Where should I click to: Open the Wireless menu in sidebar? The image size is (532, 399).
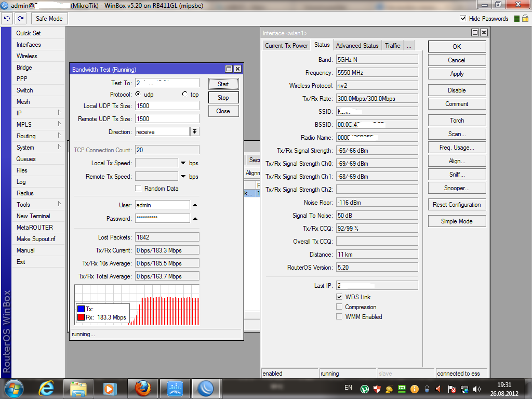[27, 56]
